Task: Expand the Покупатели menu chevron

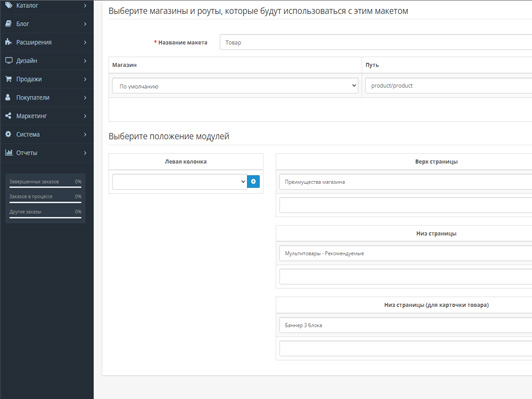Action: pyautogui.click(x=85, y=98)
